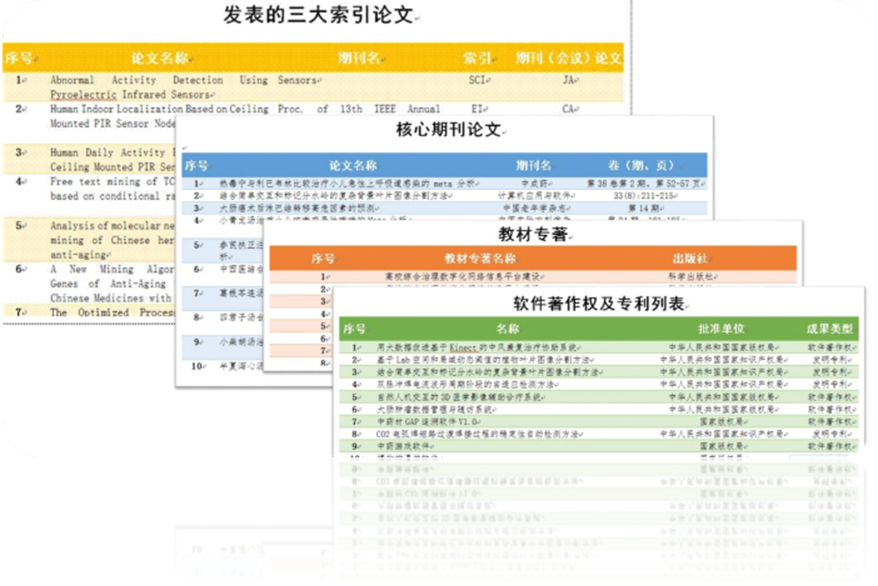Screen dimensions: 878x586
Task: Click '3D' medical imaging row in green table
Action: tap(599, 397)
